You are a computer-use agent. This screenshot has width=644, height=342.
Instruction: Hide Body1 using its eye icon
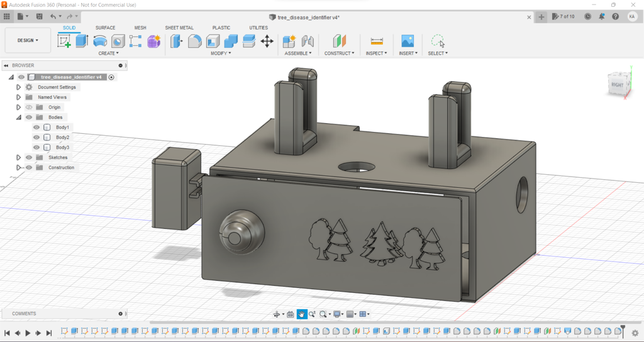point(36,128)
